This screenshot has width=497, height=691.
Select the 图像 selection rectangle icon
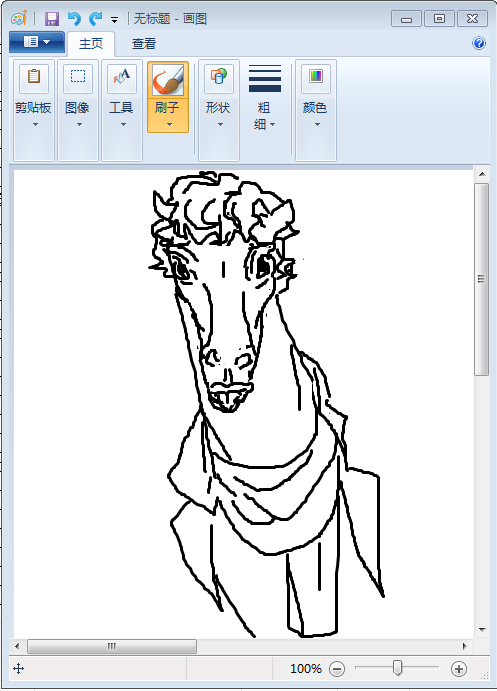(x=78, y=78)
